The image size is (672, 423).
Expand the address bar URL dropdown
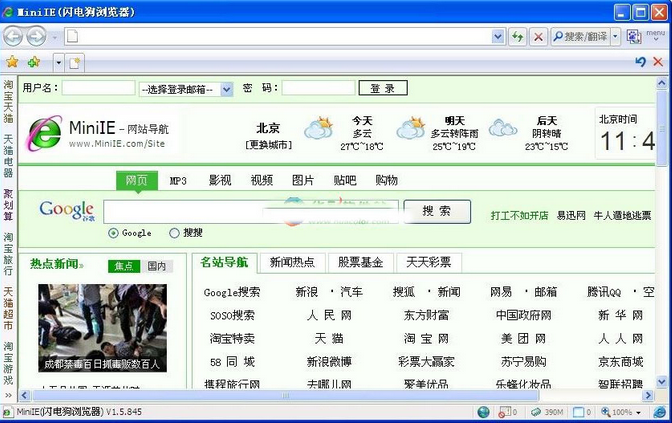tap(498, 36)
